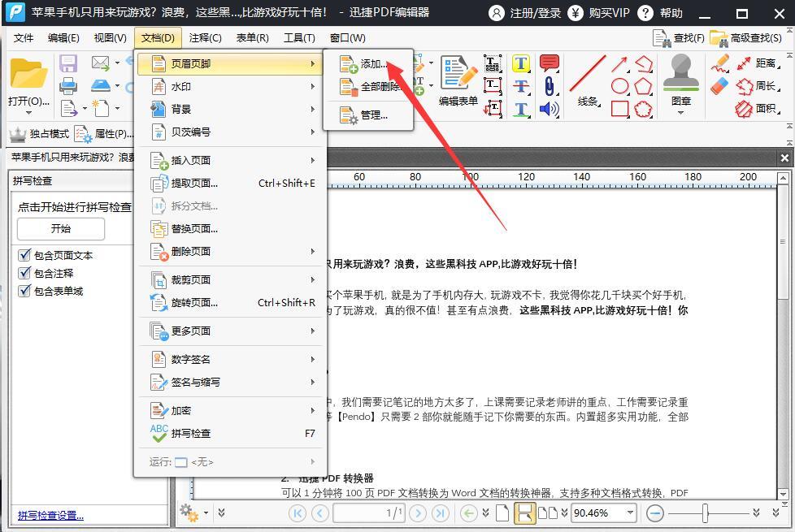Open the 注释(C) menu

click(x=206, y=38)
